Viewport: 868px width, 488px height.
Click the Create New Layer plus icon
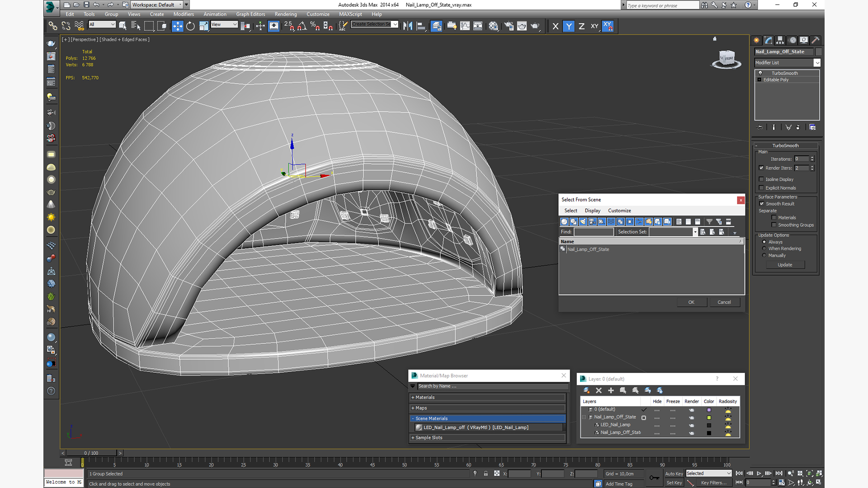coord(611,390)
